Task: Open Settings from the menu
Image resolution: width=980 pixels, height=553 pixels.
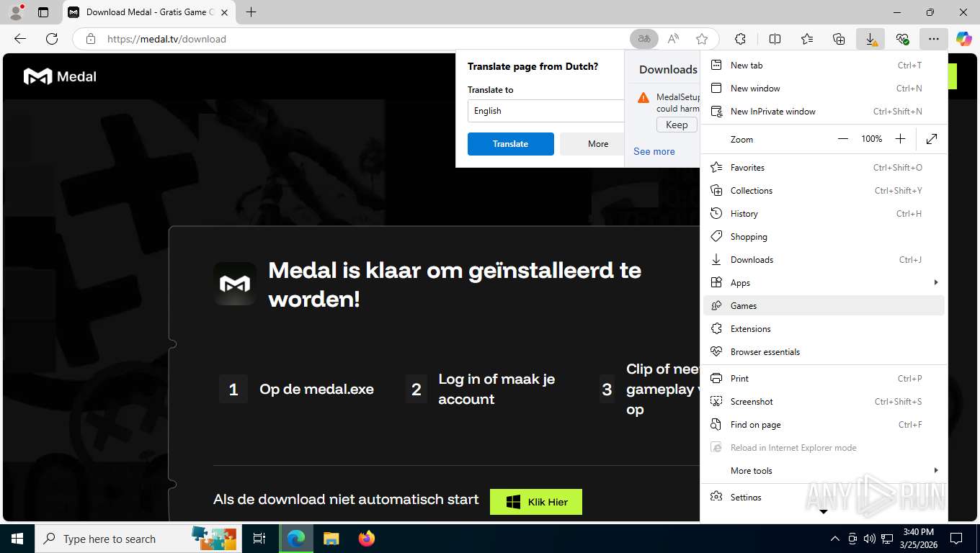Action: (x=824, y=498)
